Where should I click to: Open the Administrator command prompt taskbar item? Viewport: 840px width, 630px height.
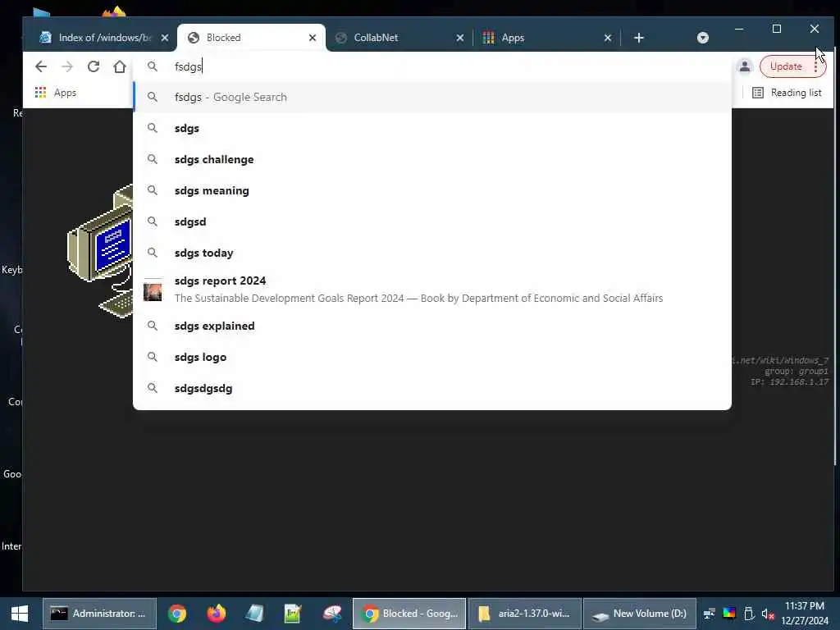tap(99, 614)
